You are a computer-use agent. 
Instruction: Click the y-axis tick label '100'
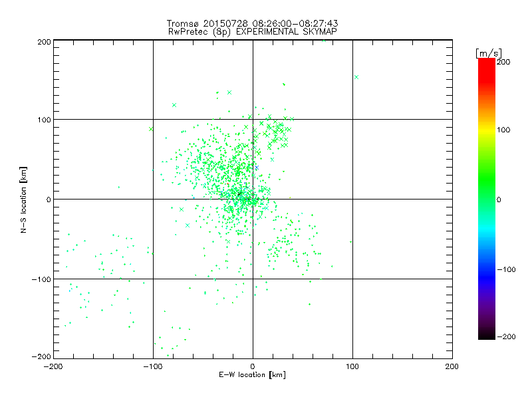click(x=44, y=120)
